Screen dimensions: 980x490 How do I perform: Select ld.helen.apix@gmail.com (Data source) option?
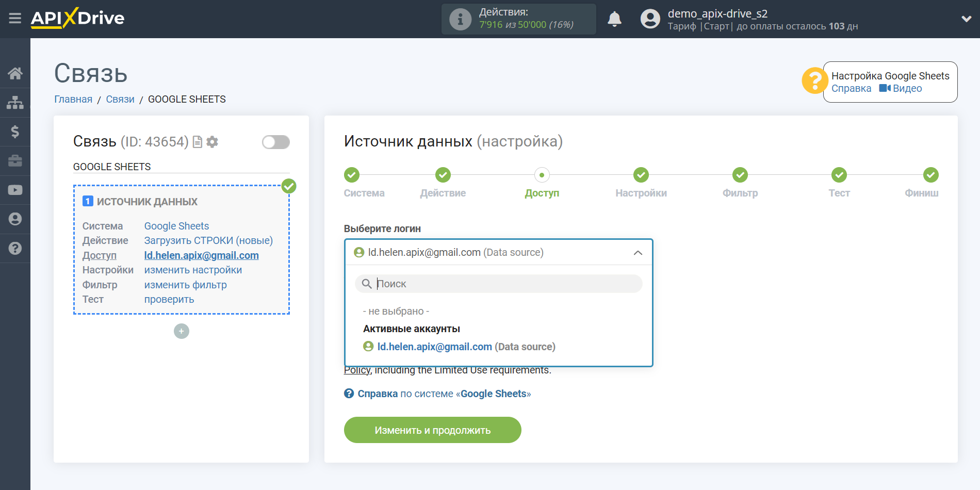point(459,347)
